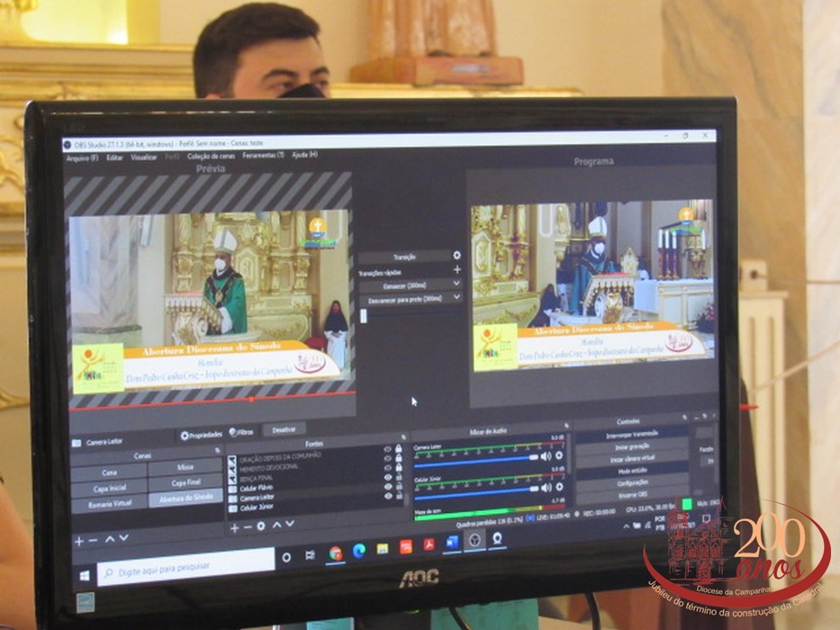Screen dimensions: 840x630
Task: Click the Iniciar gravação button
Action: click(x=633, y=446)
